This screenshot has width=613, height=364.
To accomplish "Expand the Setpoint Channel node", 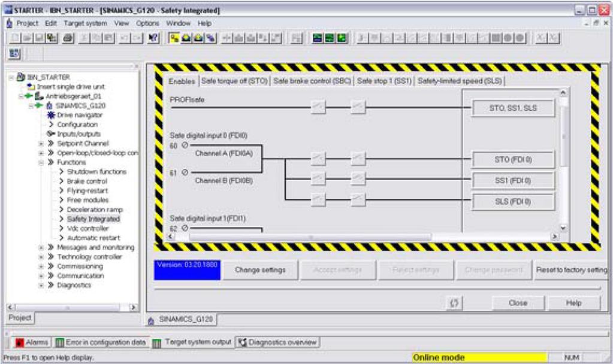I will point(41,143).
